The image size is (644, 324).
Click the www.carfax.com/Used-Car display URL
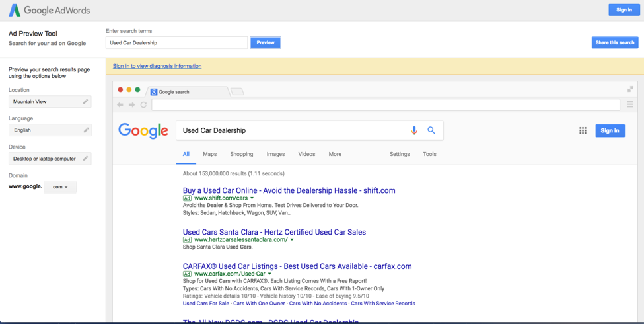click(x=230, y=274)
